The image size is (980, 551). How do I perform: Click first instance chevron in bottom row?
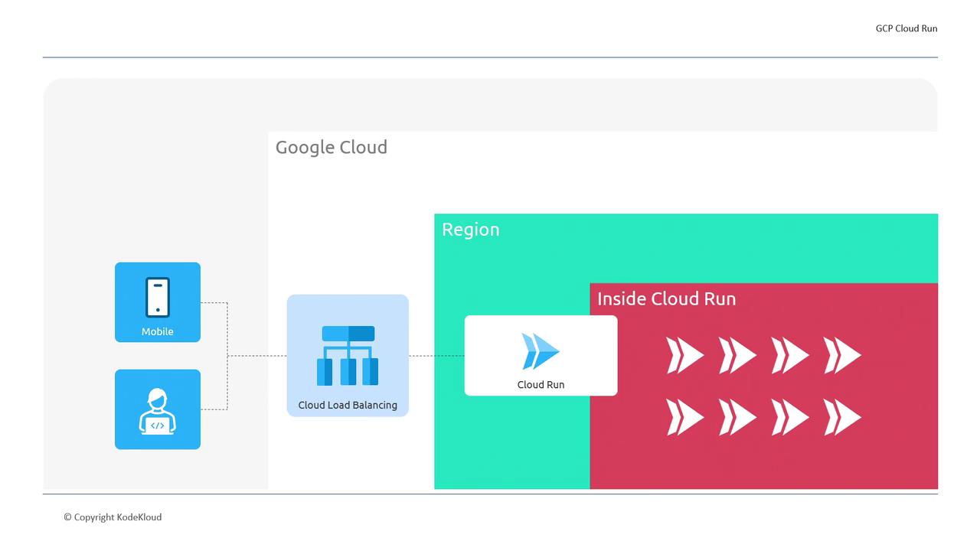click(x=685, y=417)
